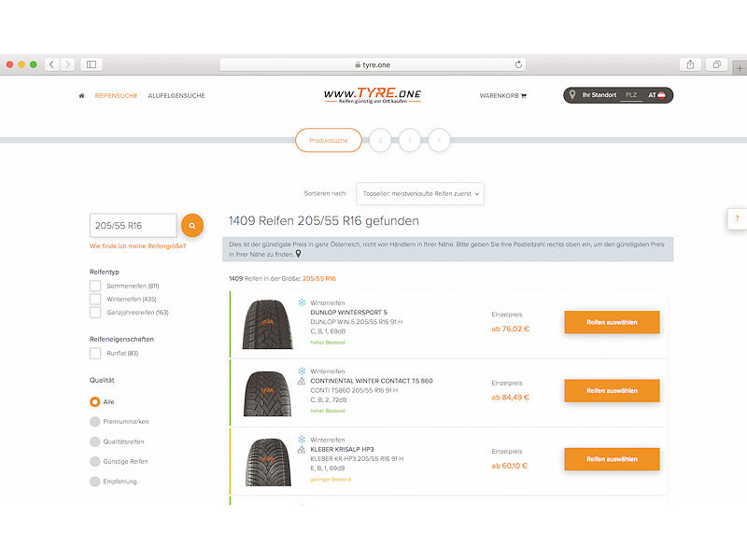The height and width of the screenshot is (560, 747).
Task: Open the KLEBER KRISALP HP3 product title
Action: click(x=342, y=450)
